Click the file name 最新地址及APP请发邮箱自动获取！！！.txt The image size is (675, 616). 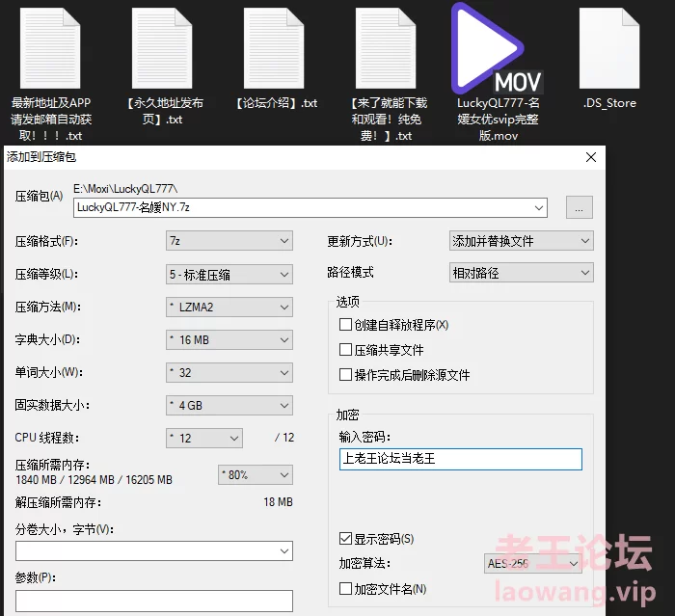pyautogui.click(x=51, y=120)
